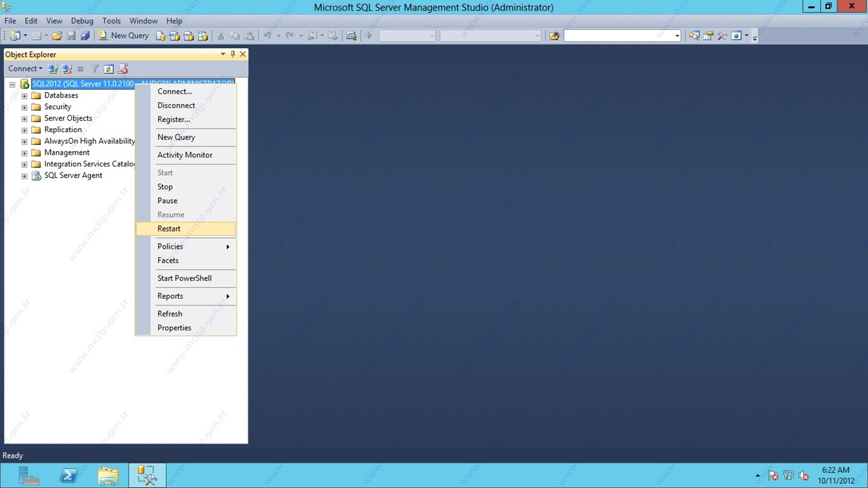
Task: Click Connect Object Explorer icon
Action: click(x=53, y=69)
